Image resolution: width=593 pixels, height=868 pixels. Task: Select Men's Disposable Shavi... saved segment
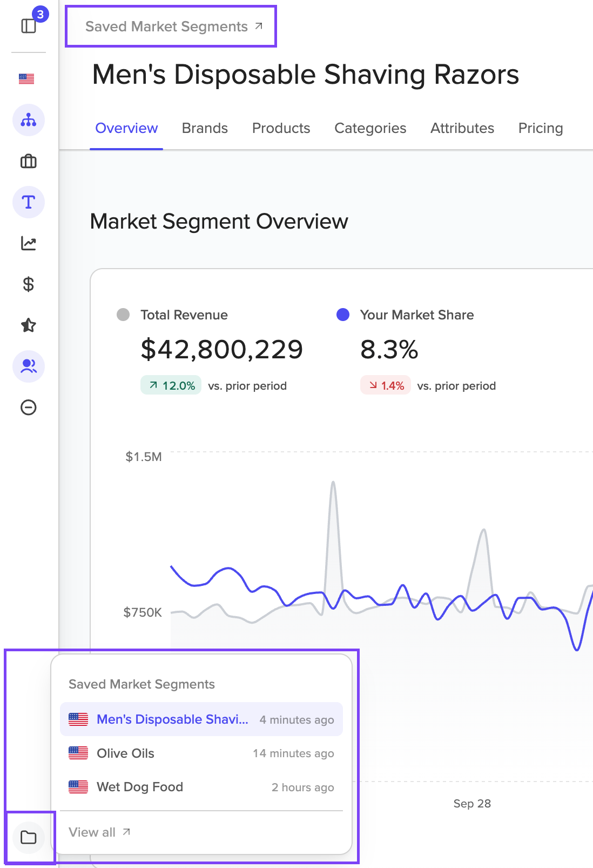201,719
